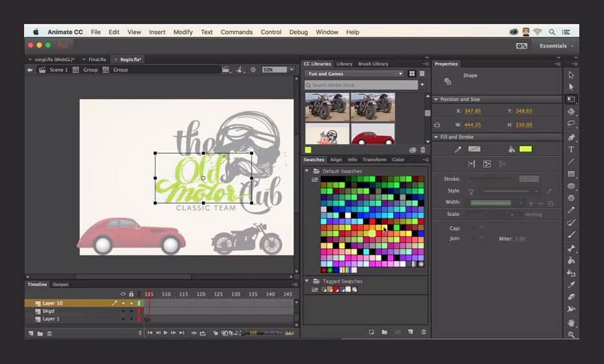This screenshot has height=364, width=604.
Task: Collapse the Default Swatches folder
Action: tap(307, 171)
